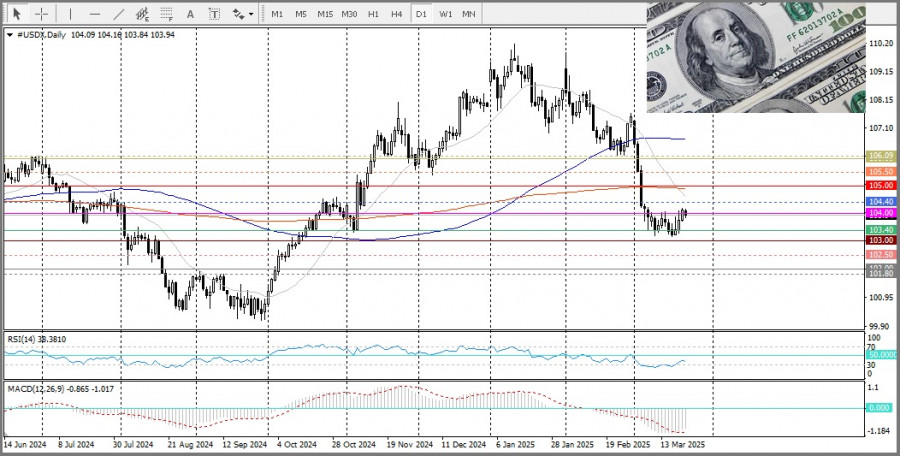
Task: Select the text 'A' tool
Action: [x=192, y=14]
